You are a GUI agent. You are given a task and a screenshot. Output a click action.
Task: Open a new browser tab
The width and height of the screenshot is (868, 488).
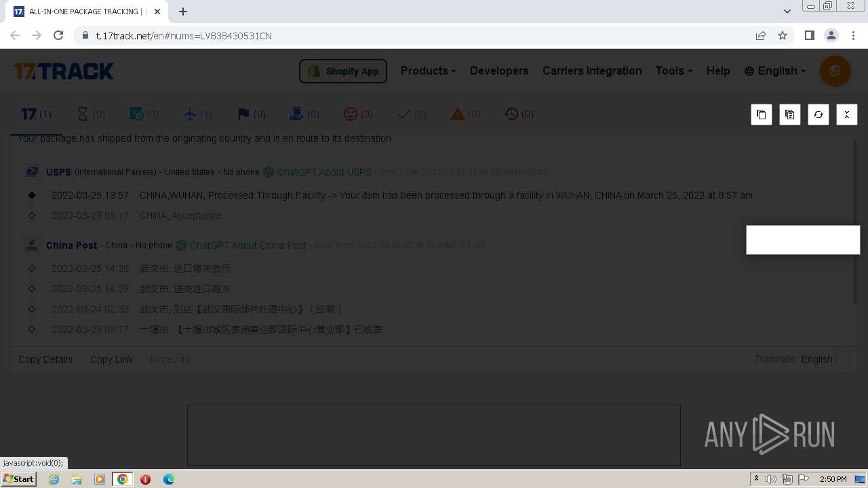click(183, 12)
